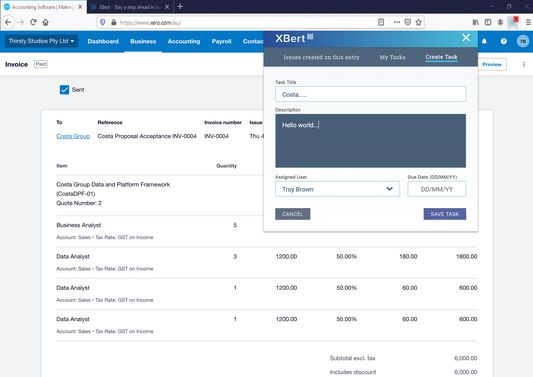Open the Accounting menu
The width and height of the screenshot is (533, 377).
point(184,41)
